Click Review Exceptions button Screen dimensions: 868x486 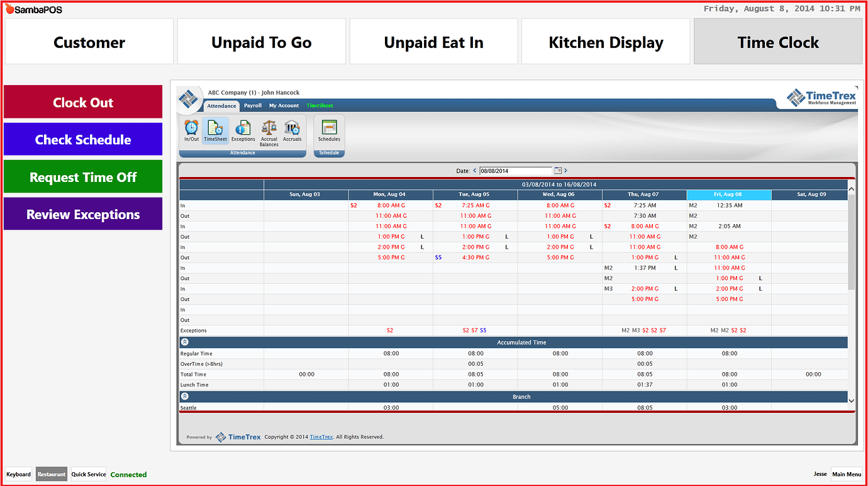pos(83,214)
